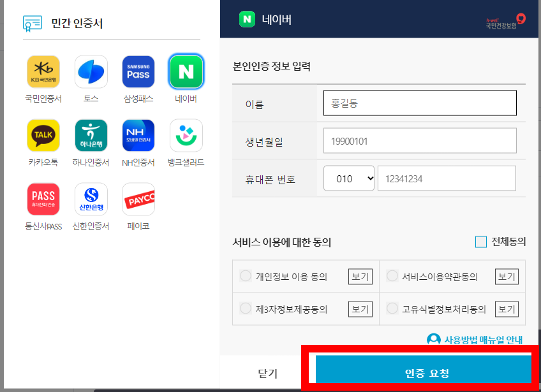Choose Toss (토스) as verification method
The image size is (541, 392).
click(x=91, y=71)
